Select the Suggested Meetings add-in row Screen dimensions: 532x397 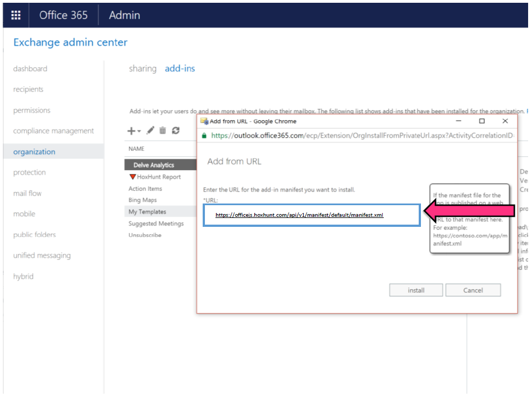pyautogui.click(x=160, y=224)
